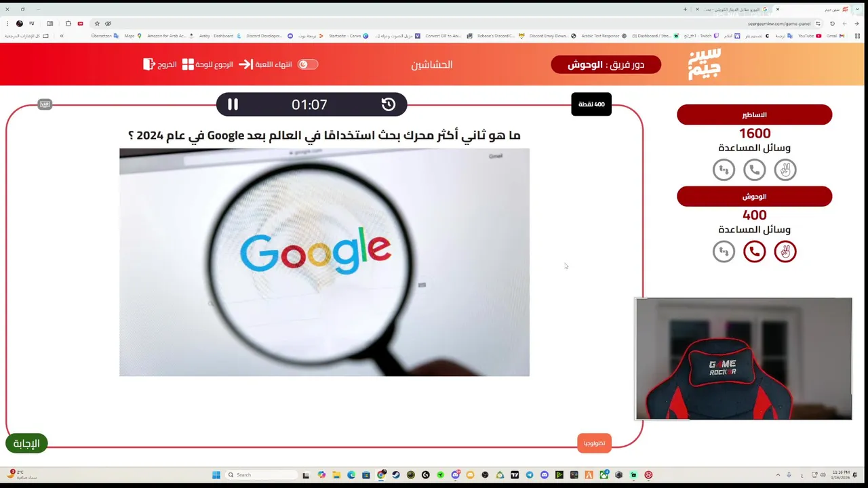Click the الاساطير team two-fingers help icon
Image resolution: width=868 pixels, height=488 pixels.
pos(785,170)
